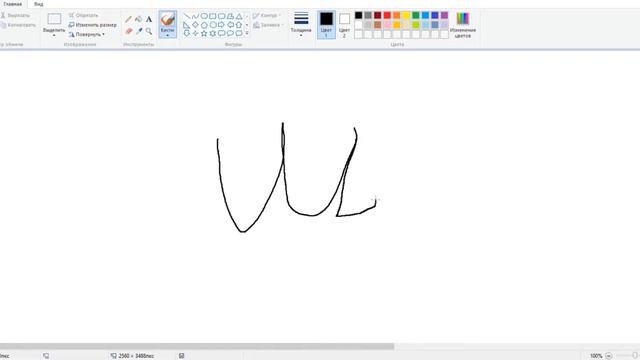Pick the Rectangle shape

213,16
